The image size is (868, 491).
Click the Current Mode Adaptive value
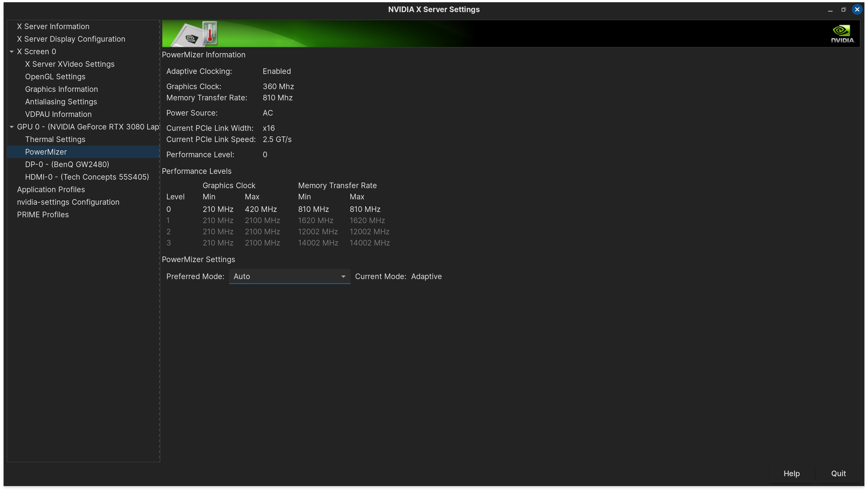click(426, 276)
